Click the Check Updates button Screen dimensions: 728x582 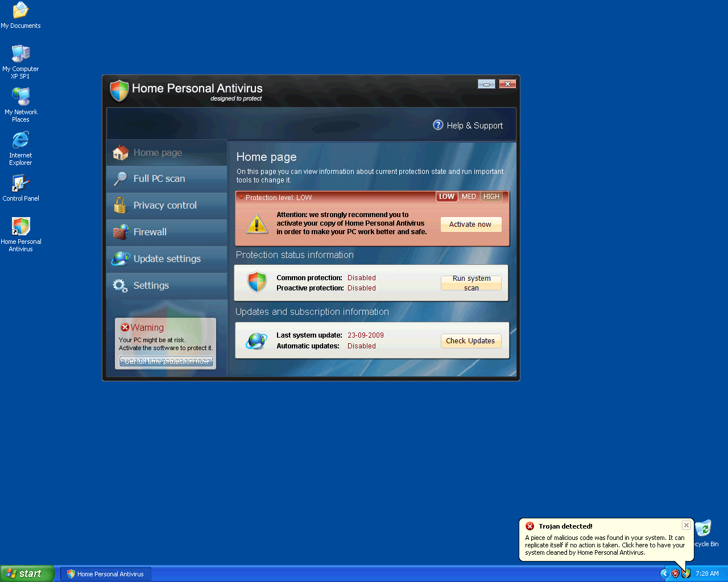coord(470,341)
